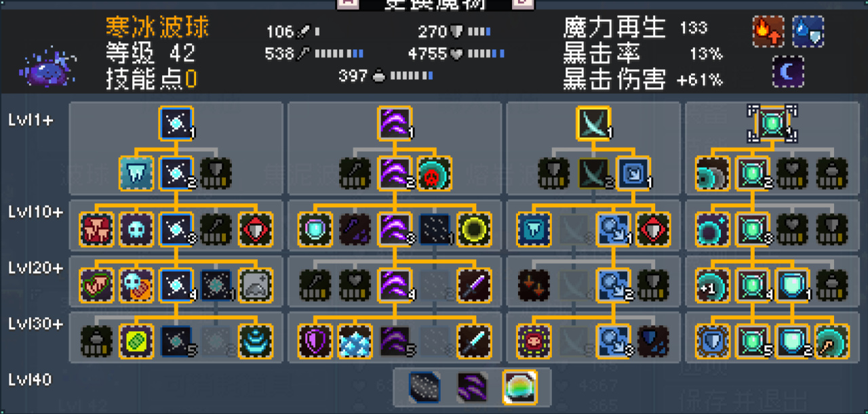Click the purple slime monster portrait

47,66
